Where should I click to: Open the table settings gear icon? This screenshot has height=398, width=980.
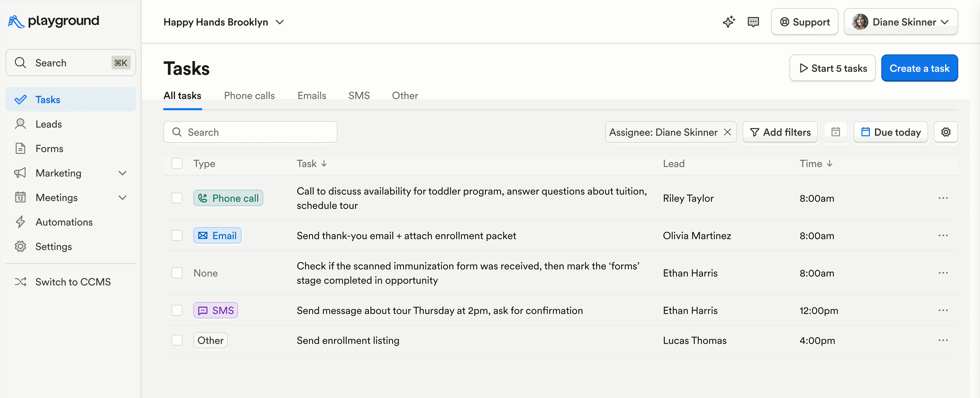point(946,132)
